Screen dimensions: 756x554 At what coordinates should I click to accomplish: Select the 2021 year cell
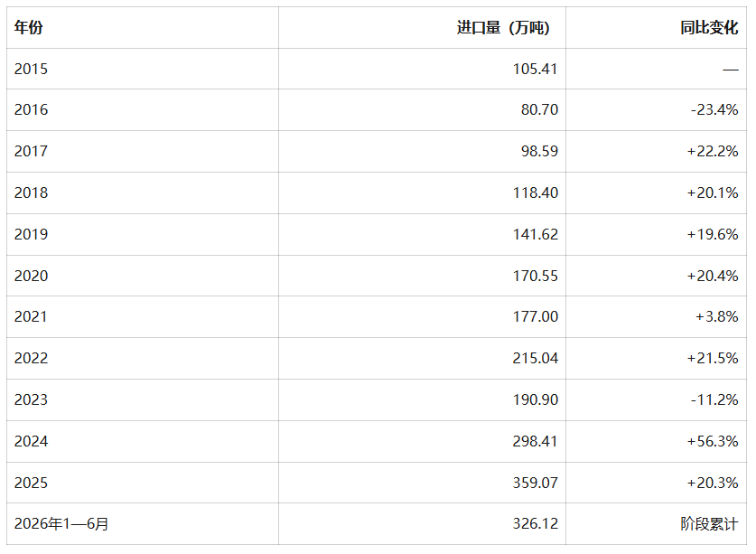(x=31, y=316)
